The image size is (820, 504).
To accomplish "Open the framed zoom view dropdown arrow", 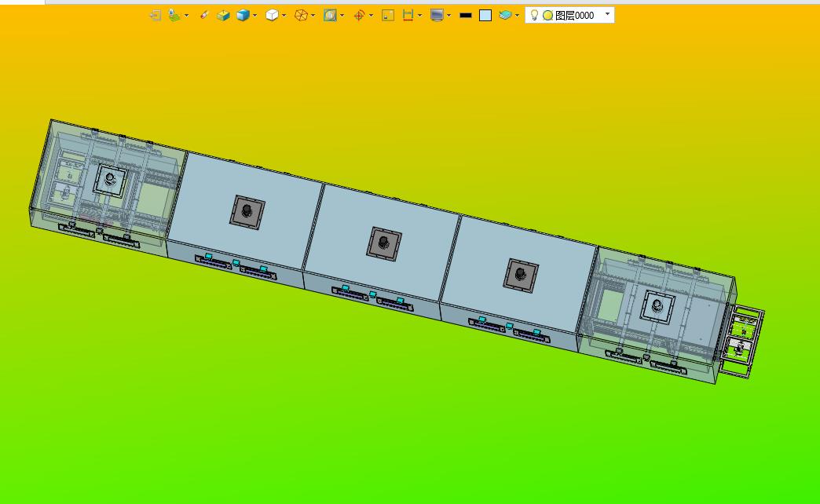I will (342, 16).
